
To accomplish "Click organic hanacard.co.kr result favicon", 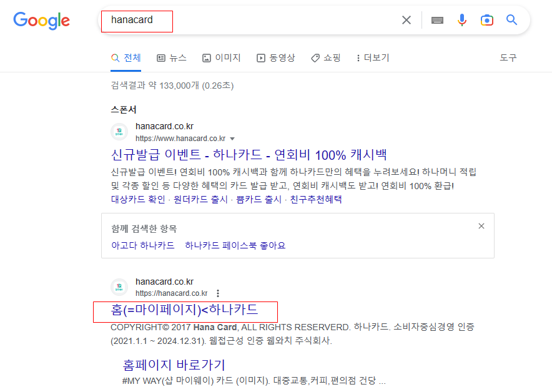I will (119, 287).
